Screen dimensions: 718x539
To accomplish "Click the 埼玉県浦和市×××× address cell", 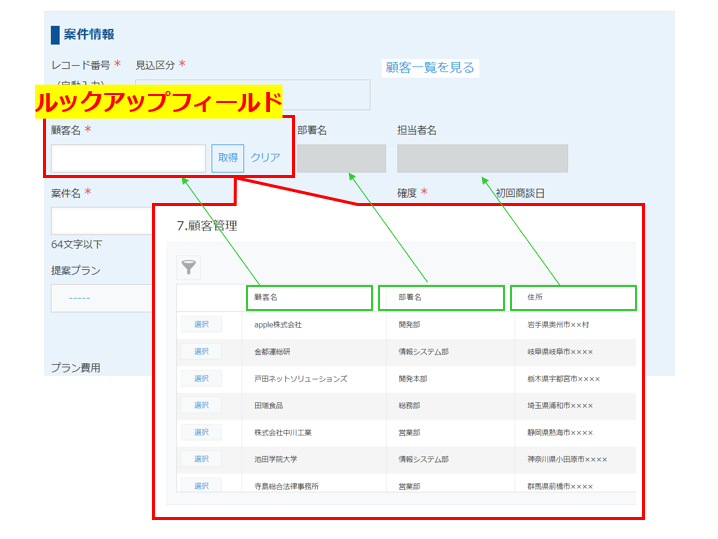I will [560, 406].
